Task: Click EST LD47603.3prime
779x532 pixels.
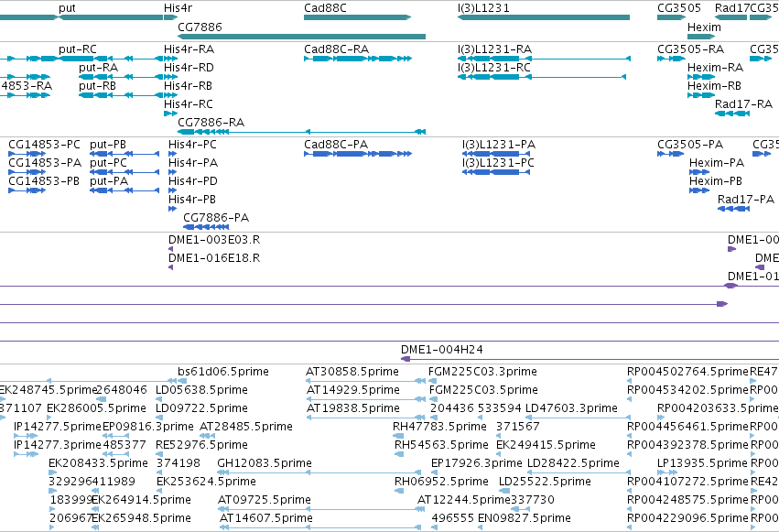Action: click(571, 408)
